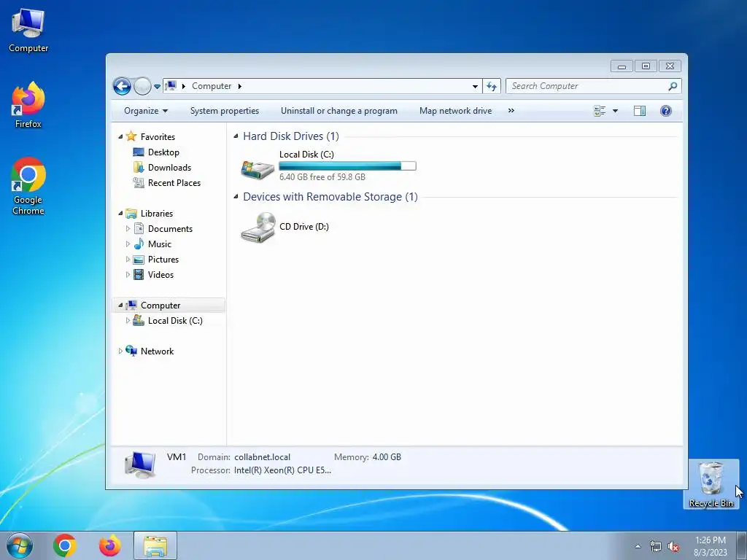Click Map network drive

point(455,111)
